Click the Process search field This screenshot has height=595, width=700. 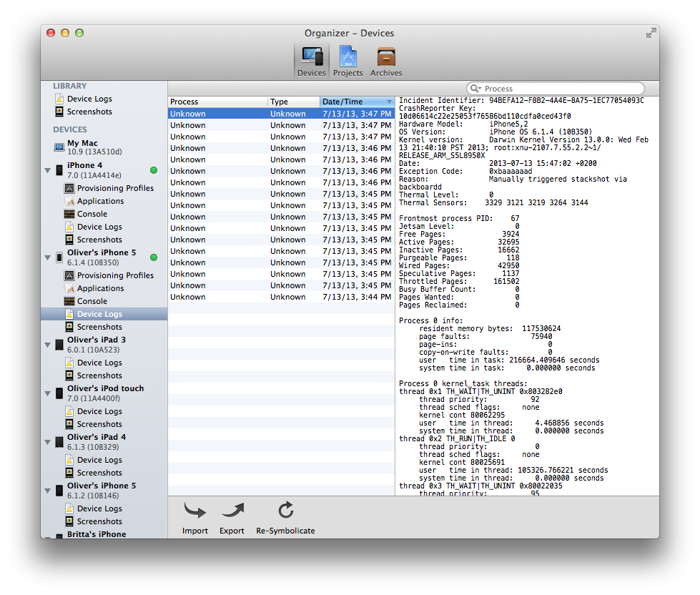[556, 89]
